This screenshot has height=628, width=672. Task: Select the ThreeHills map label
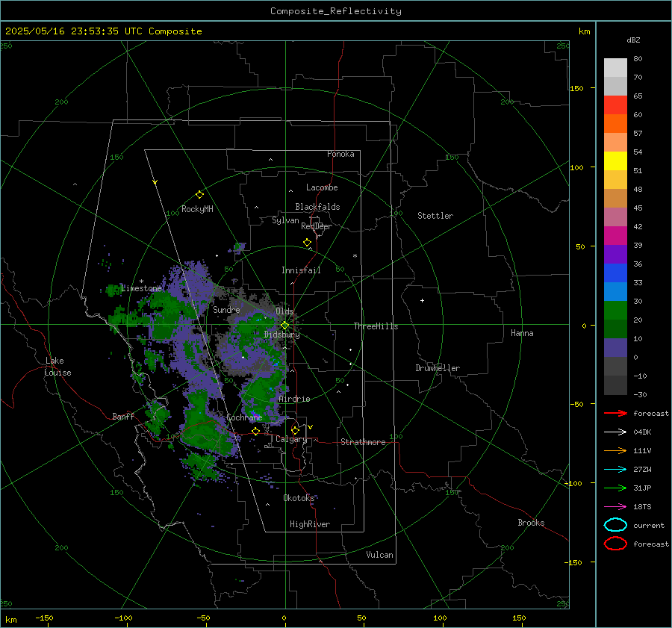tap(376, 326)
